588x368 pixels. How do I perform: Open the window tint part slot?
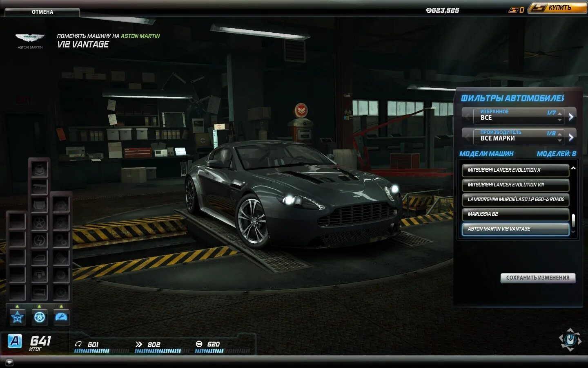click(40, 258)
